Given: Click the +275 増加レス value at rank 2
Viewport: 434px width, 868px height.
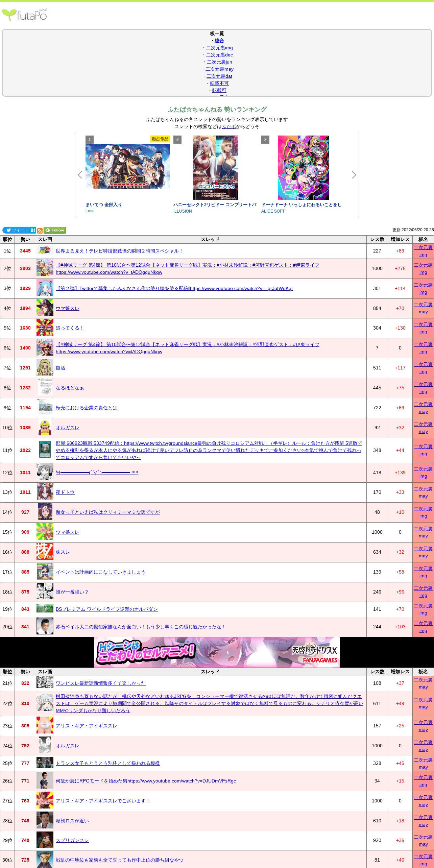Looking at the screenshot, I should coord(400,268).
